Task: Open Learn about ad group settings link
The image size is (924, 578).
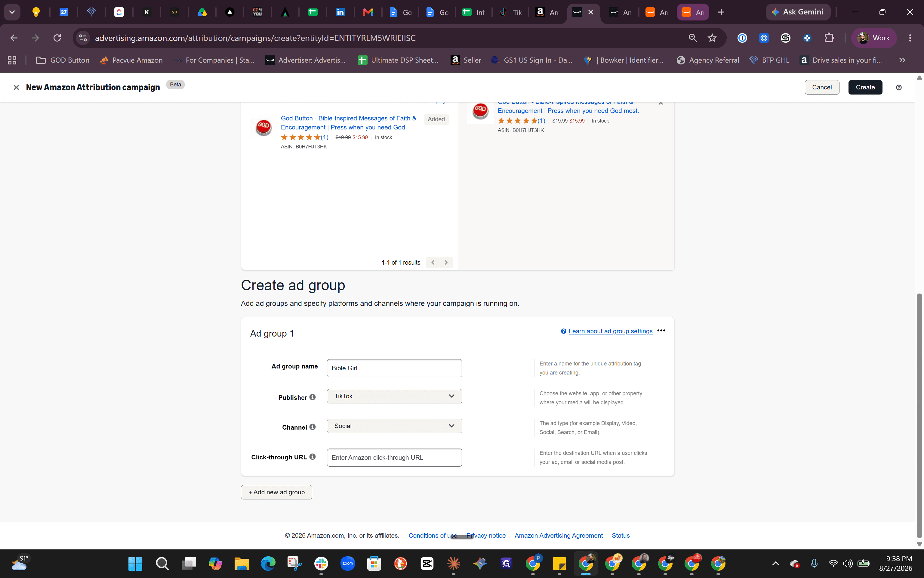Action: [610, 331]
